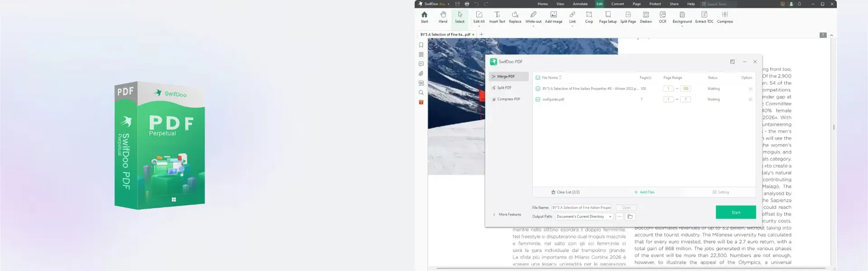Switch to the Convert tab

click(618, 4)
